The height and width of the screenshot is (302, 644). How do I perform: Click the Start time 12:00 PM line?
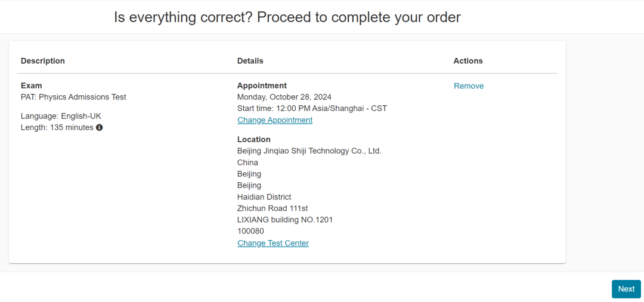click(x=312, y=109)
